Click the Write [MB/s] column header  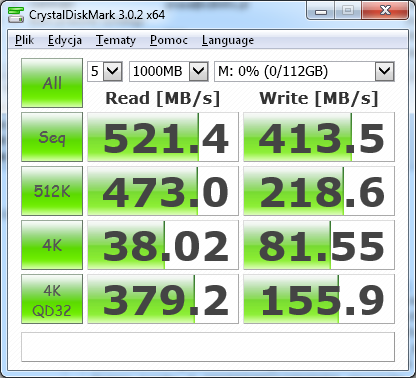tap(319, 98)
